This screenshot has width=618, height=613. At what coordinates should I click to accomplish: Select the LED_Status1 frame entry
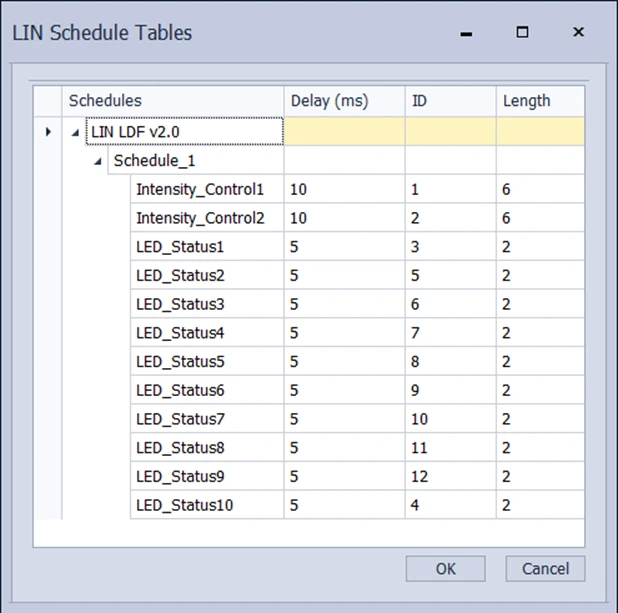[x=181, y=247]
